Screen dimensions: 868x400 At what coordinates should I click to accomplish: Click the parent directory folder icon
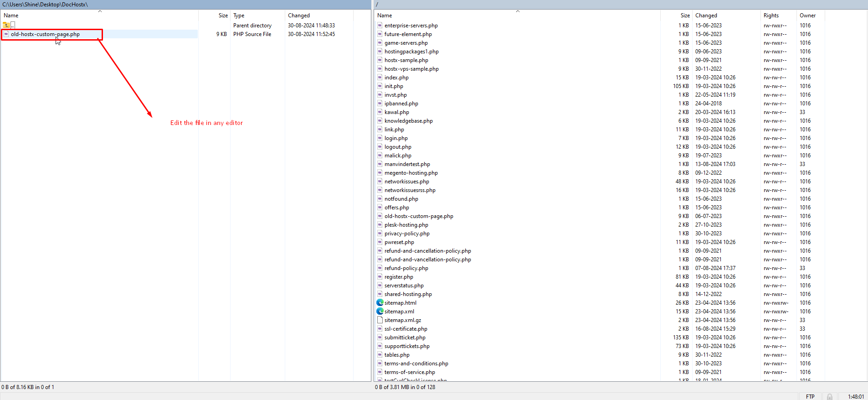(6, 26)
